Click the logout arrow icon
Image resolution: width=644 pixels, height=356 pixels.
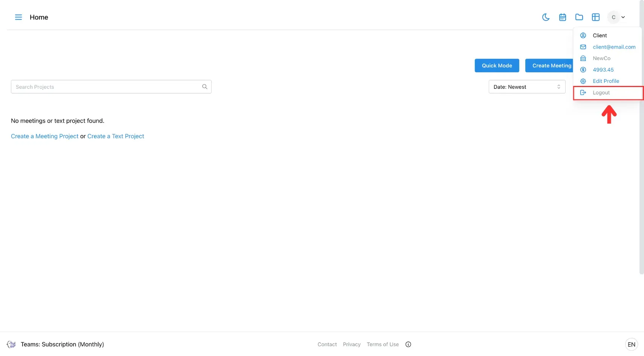pyautogui.click(x=583, y=93)
